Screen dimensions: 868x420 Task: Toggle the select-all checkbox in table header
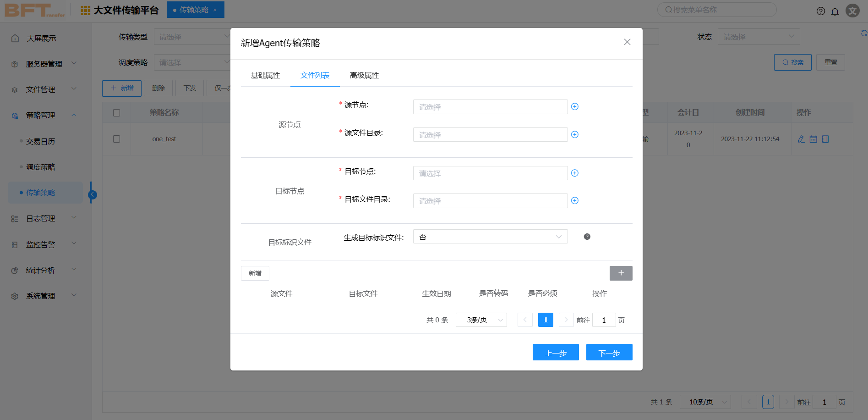116,112
